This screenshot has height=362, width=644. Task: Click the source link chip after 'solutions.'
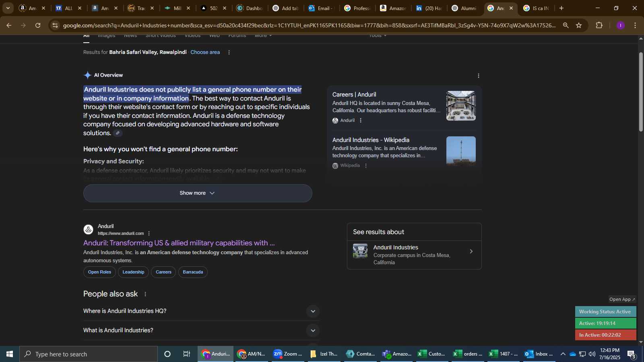[x=118, y=133]
